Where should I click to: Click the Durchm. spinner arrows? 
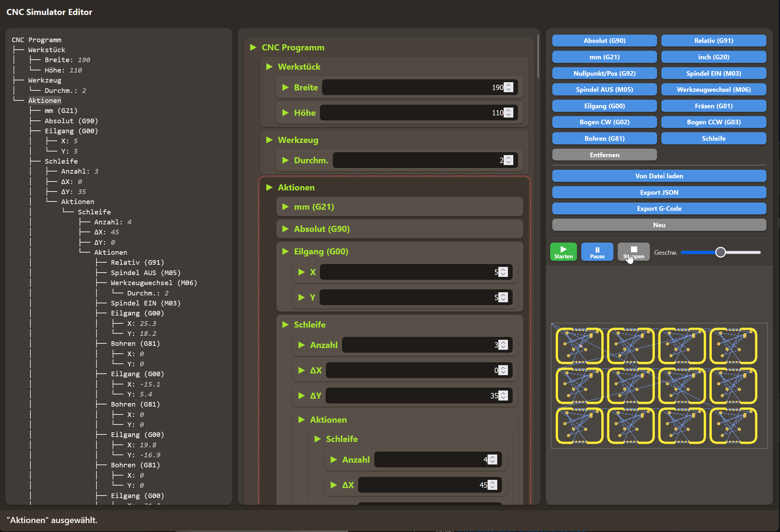pyautogui.click(x=509, y=160)
